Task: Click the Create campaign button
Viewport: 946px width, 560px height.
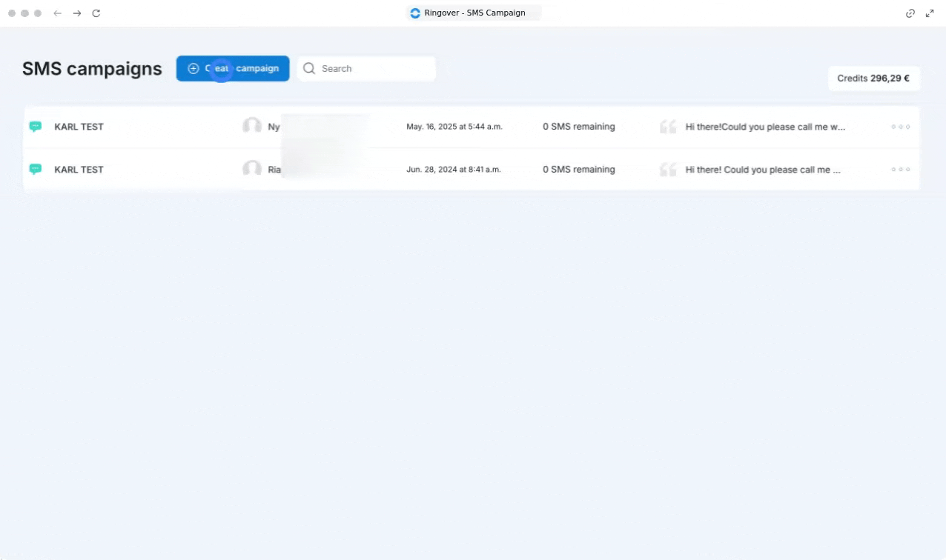Action: [233, 68]
